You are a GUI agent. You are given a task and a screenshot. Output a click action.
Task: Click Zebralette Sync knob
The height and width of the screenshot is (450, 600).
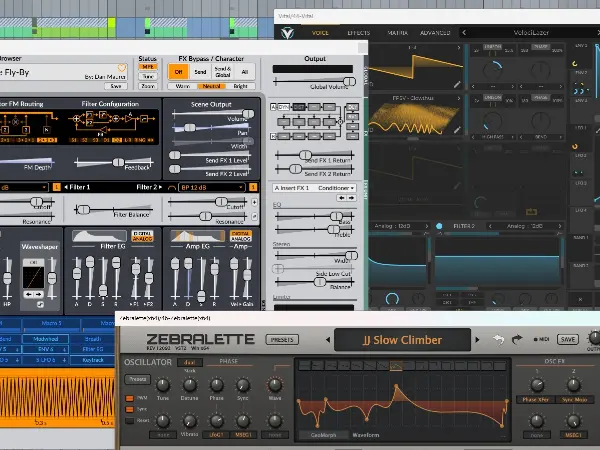243,385
